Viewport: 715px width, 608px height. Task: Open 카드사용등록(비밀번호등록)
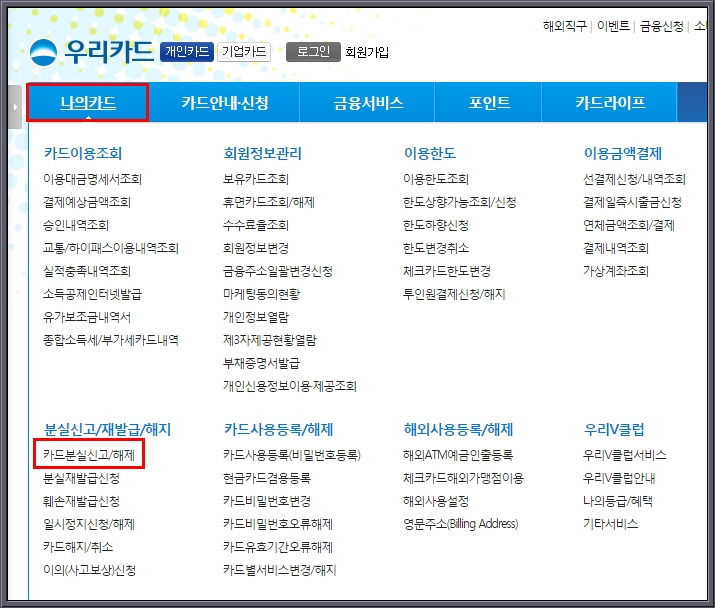[x=292, y=455]
